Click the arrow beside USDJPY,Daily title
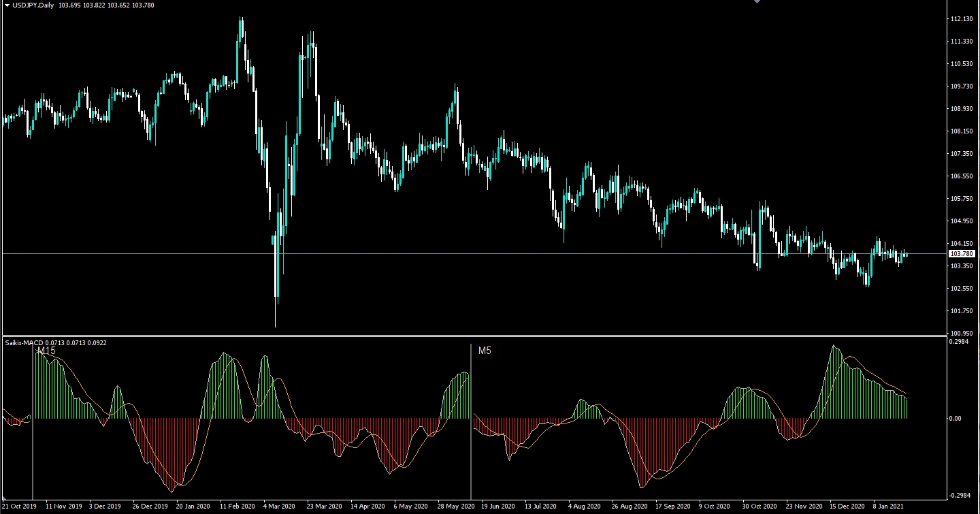Viewport: 980px width, 514px height. coord(5,5)
